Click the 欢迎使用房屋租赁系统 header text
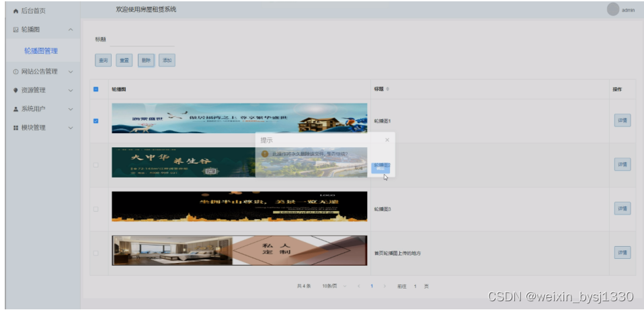 (147, 9)
